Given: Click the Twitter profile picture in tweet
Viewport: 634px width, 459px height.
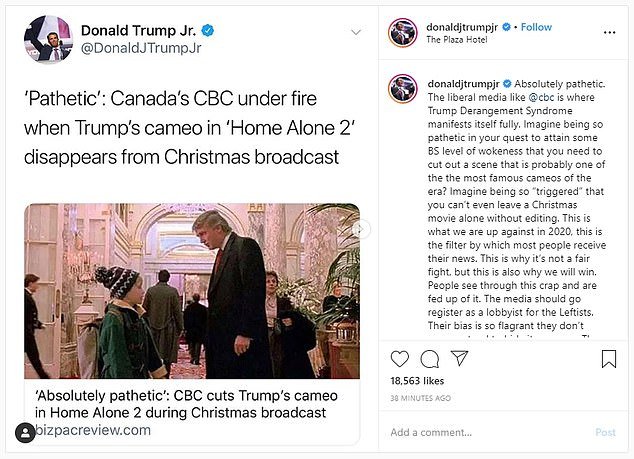Looking at the screenshot, I should [48, 40].
